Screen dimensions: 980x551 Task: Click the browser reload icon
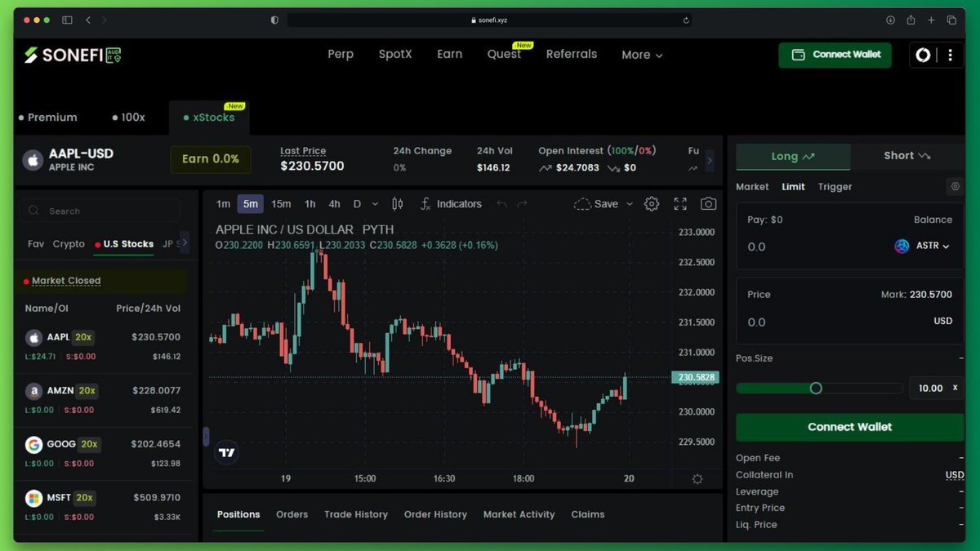[x=686, y=20]
